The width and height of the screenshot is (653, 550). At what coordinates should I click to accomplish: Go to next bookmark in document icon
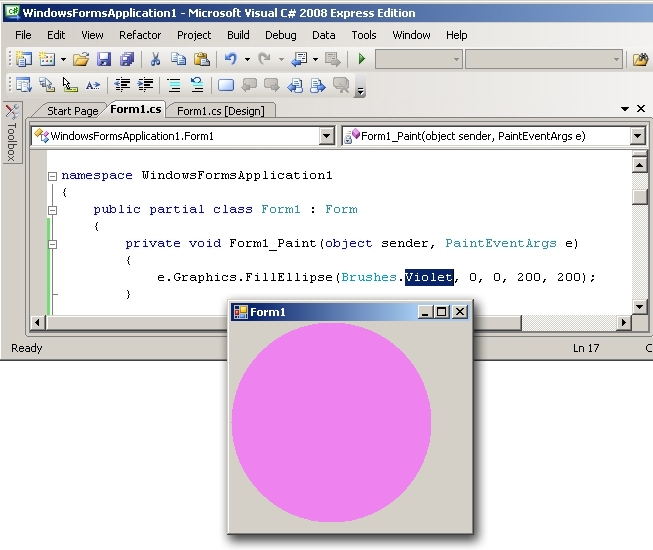pyautogui.click(x=318, y=85)
